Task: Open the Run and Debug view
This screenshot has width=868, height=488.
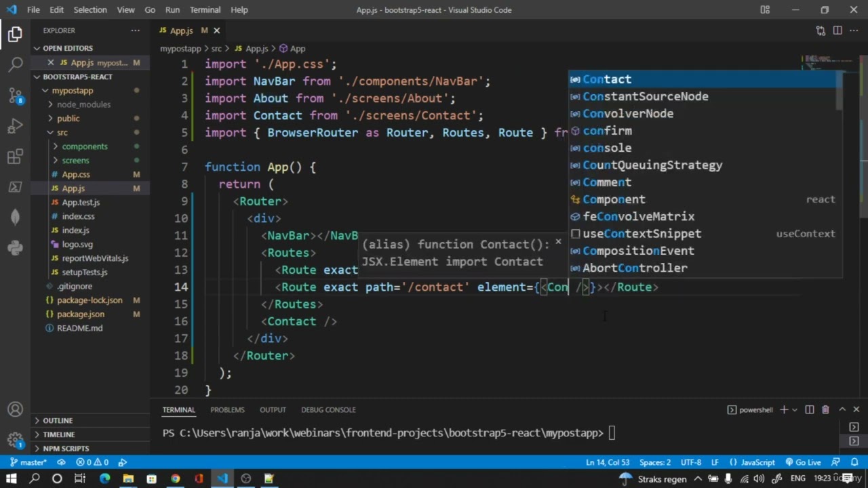Action: coord(15,126)
